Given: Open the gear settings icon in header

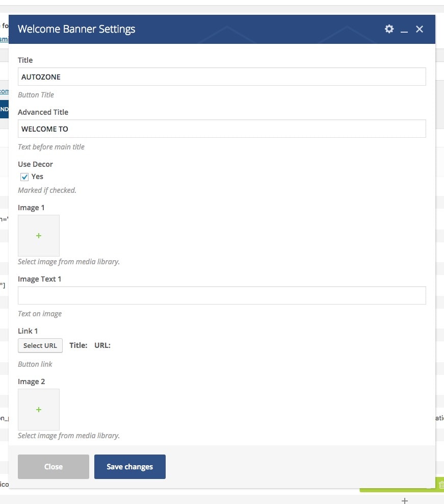Looking at the screenshot, I should point(389,29).
